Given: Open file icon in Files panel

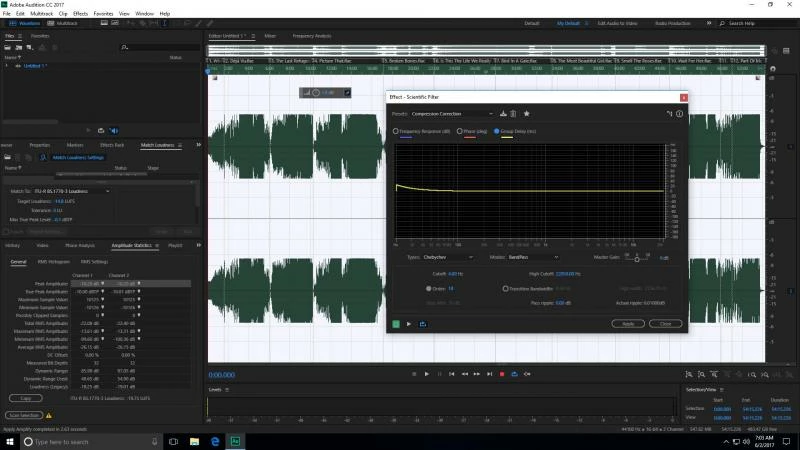Looking at the screenshot, I should coord(8,47).
